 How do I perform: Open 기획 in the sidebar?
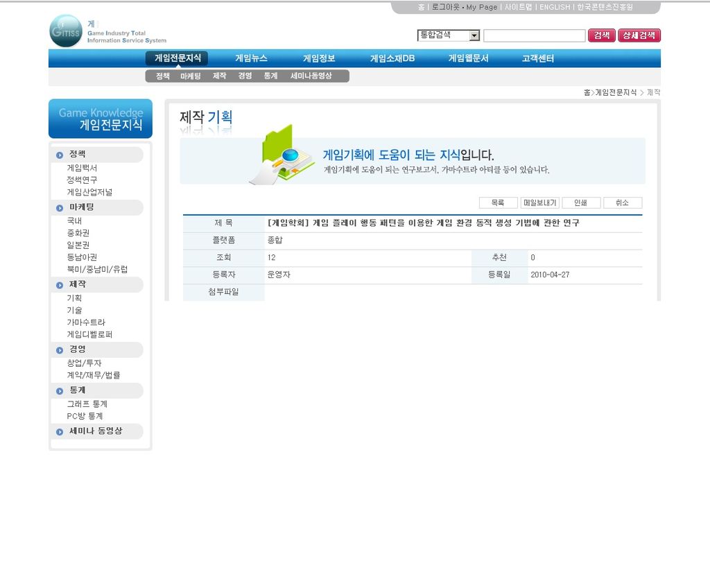(x=74, y=298)
